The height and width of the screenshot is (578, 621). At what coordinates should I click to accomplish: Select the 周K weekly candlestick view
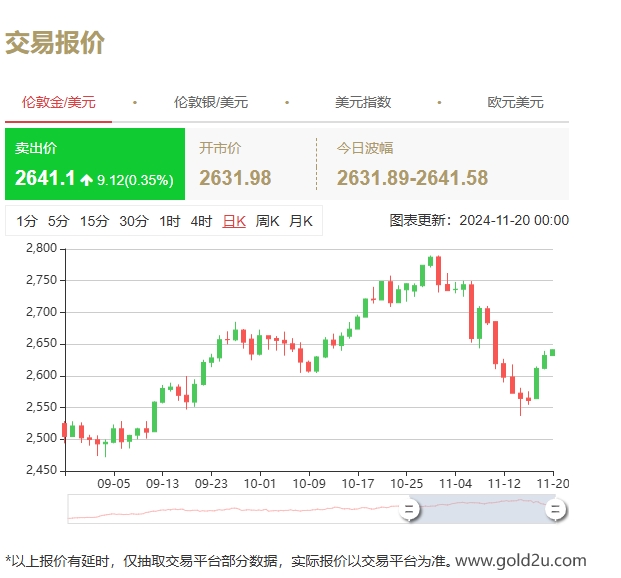tap(267, 221)
